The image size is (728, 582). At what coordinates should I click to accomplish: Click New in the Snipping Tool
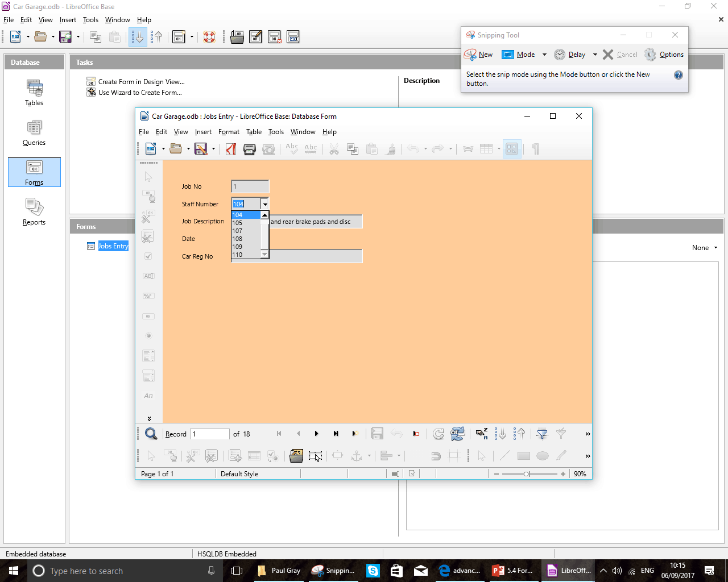(481, 54)
